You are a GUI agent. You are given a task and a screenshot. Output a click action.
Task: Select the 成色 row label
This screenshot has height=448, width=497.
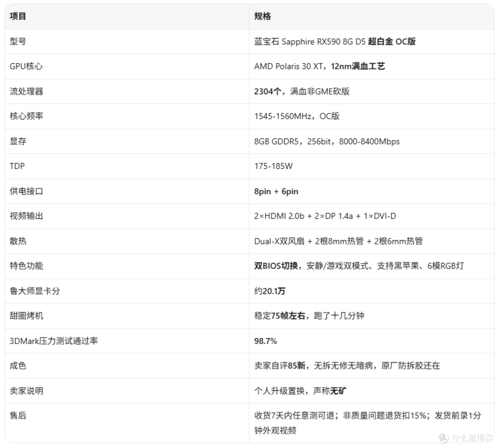tap(18, 366)
